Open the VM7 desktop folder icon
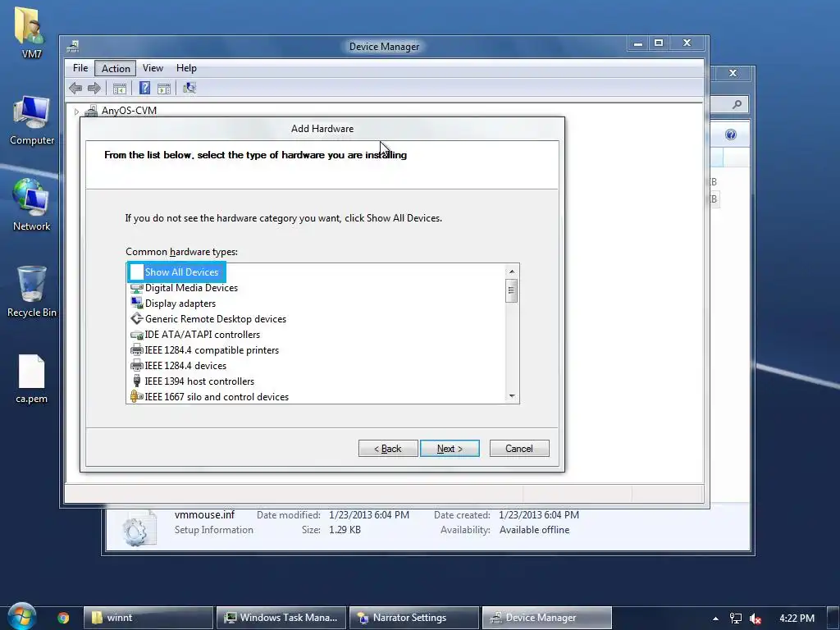840x630 pixels. point(31,25)
